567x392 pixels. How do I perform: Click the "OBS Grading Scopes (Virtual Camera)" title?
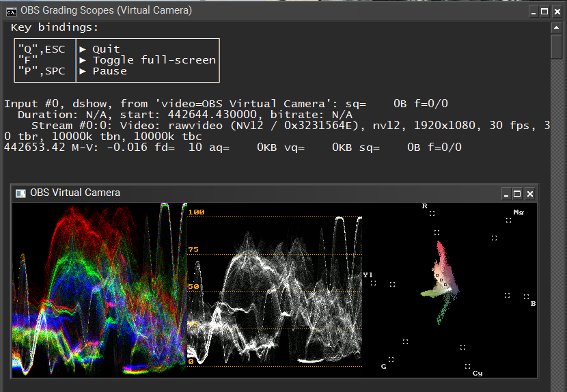click(x=106, y=10)
